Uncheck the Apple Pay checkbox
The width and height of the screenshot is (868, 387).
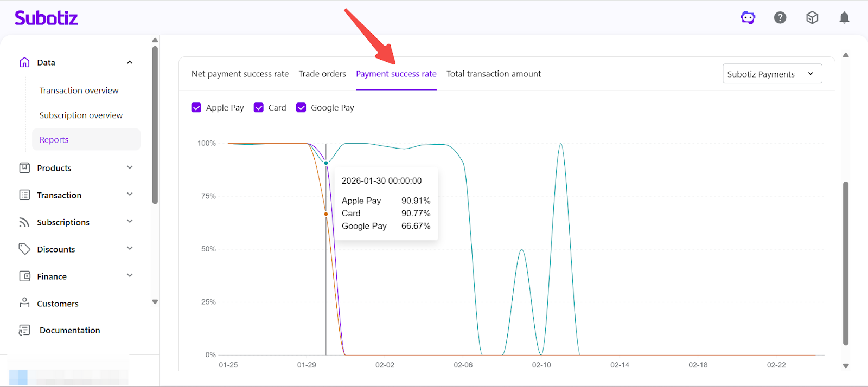[x=196, y=108]
